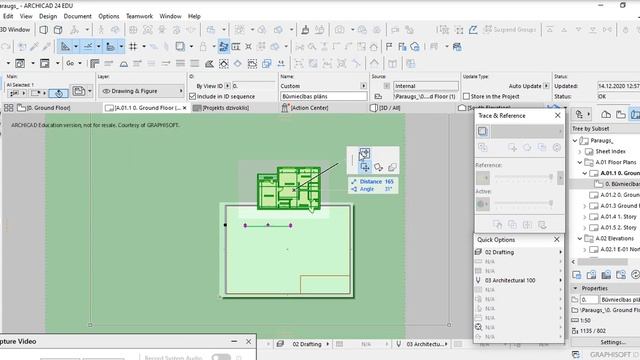Open the Drawing & Figure layer dropdown
640x360 pixels.
(x=141, y=91)
